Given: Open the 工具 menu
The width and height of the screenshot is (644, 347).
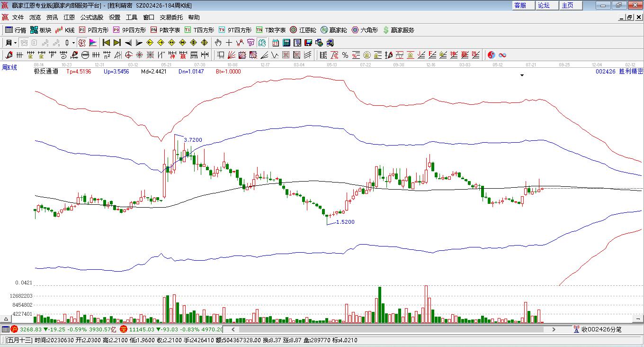Looking at the screenshot, I should tap(132, 18).
